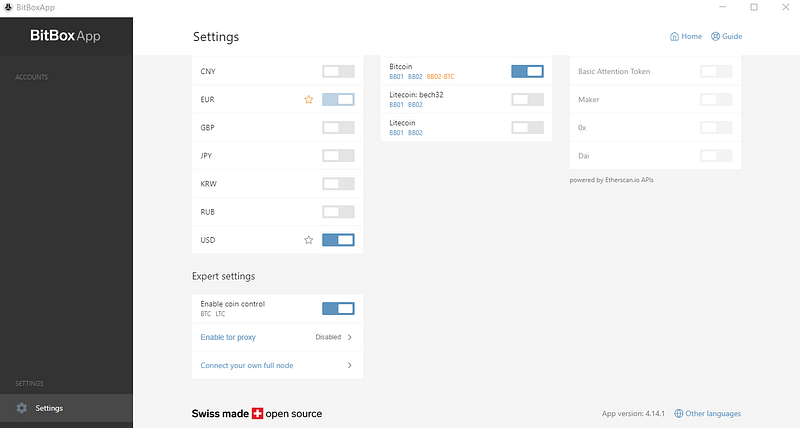Open the Guide help icon
The image size is (800, 428).
715,37
